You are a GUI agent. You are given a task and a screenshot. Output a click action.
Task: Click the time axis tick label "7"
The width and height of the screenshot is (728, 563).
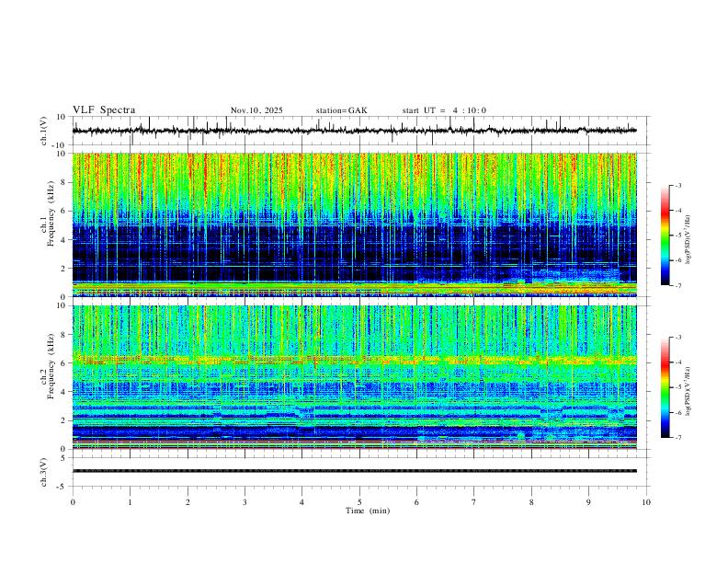pyautogui.click(x=474, y=502)
